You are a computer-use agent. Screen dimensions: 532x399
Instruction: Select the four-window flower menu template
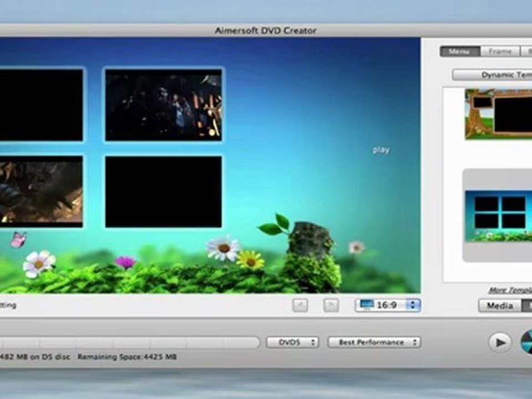(498, 216)
